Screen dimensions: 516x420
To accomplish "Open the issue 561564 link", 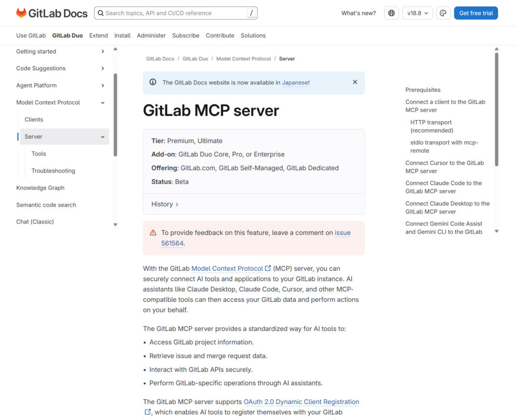I will coord(172,243).
